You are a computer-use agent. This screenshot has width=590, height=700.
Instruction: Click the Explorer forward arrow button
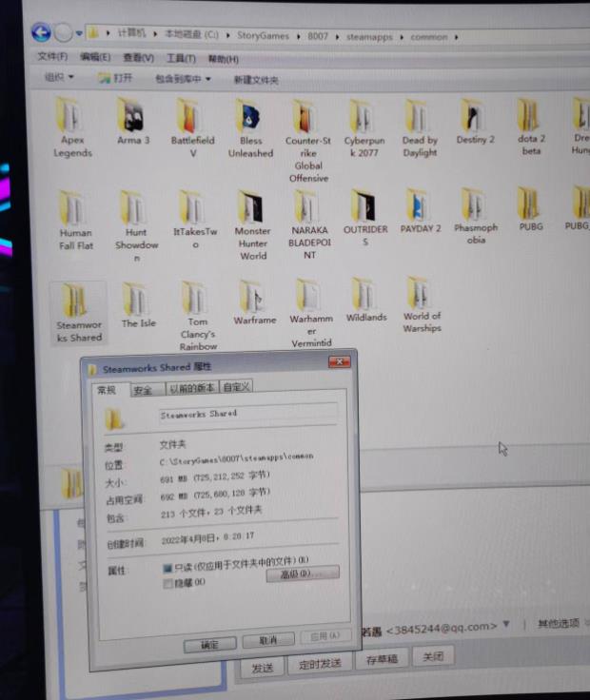(63, 33)
